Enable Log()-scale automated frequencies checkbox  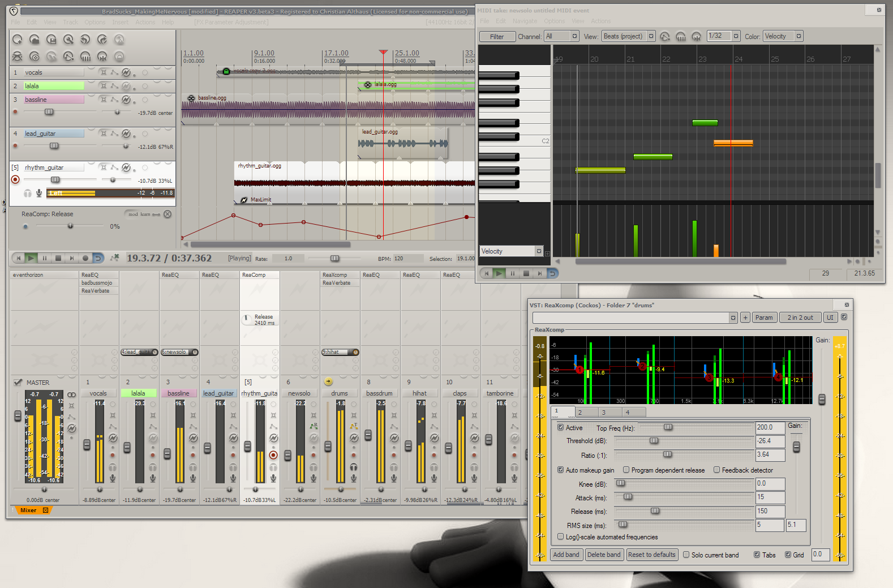pos(561,537)
